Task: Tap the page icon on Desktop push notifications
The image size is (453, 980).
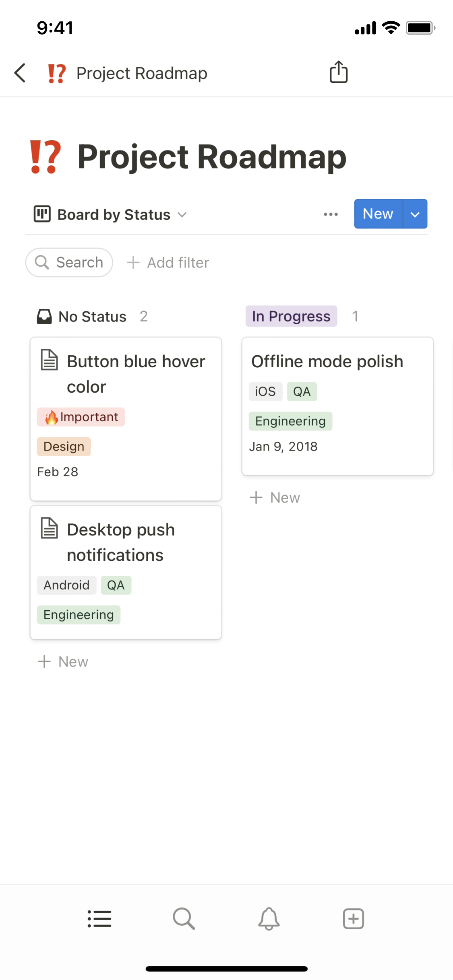Action: pos(50,528)
